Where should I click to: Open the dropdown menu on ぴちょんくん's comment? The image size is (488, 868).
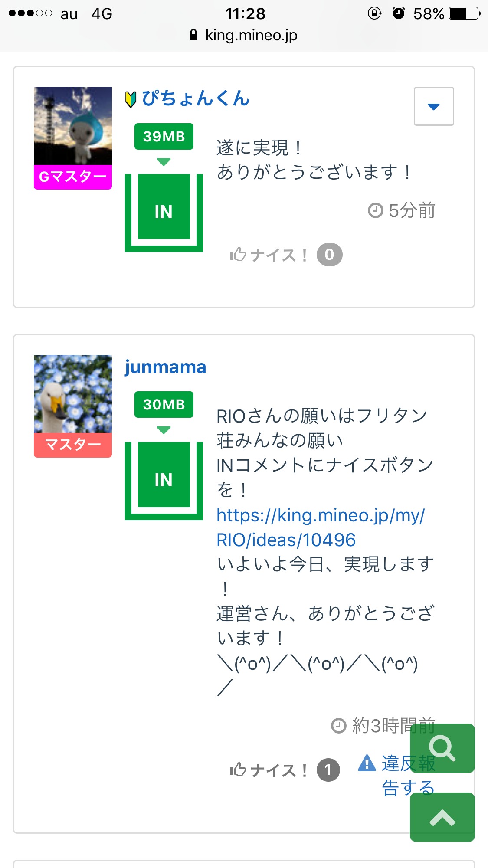tap(433, 106)
